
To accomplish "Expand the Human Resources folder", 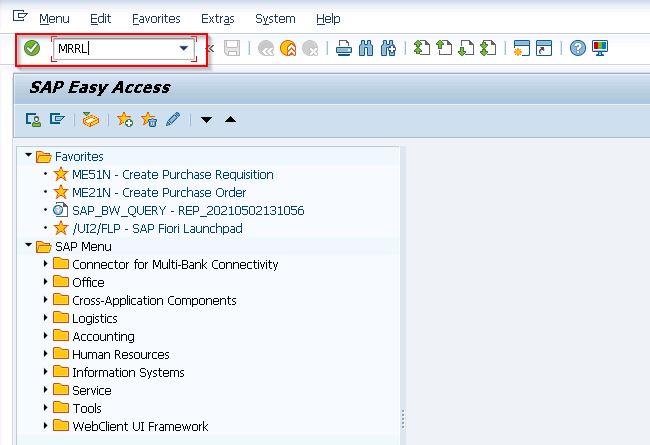I will [x=45, y=353].
